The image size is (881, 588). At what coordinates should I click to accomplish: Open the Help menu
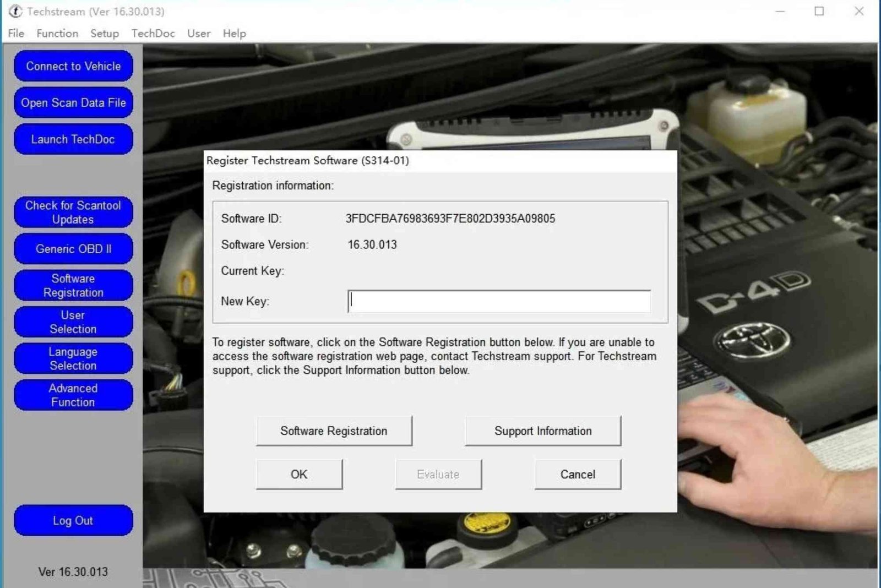(234, 34)
